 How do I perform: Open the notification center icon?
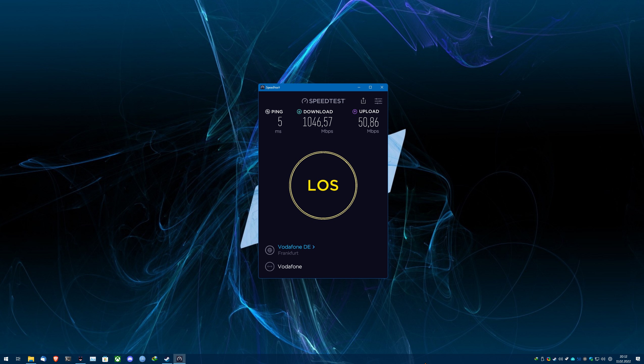[x=638, y=359]
